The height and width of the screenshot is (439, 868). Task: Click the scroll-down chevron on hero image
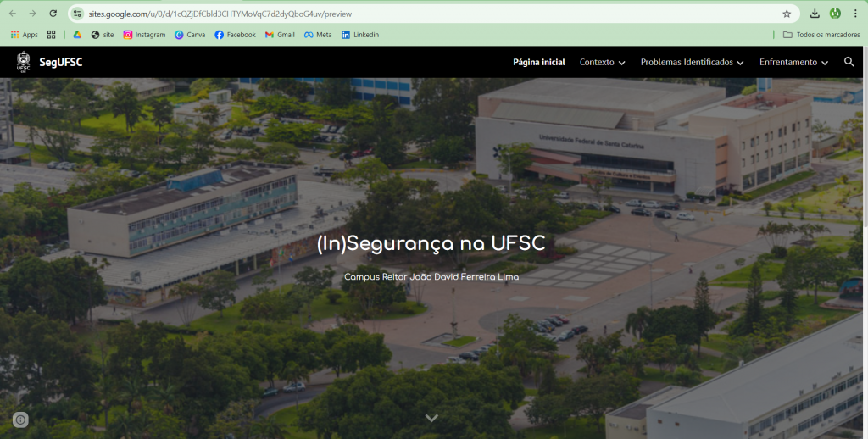431,418
